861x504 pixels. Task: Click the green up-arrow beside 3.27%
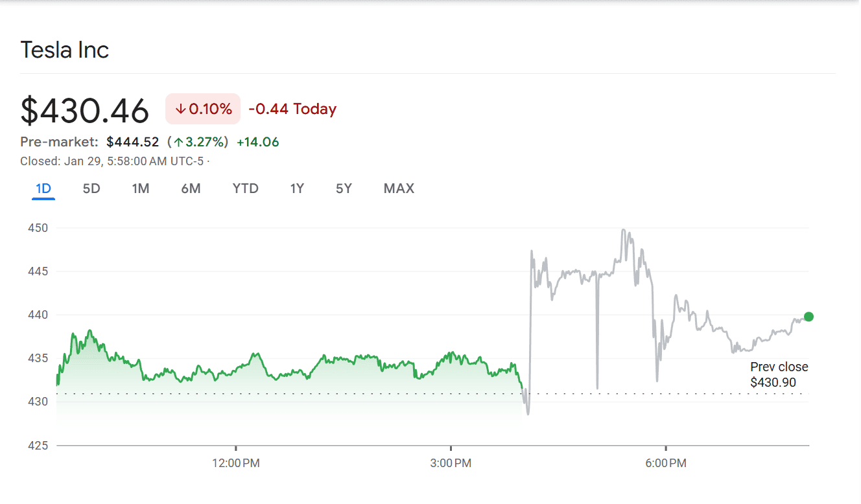[x=178, y=143]
